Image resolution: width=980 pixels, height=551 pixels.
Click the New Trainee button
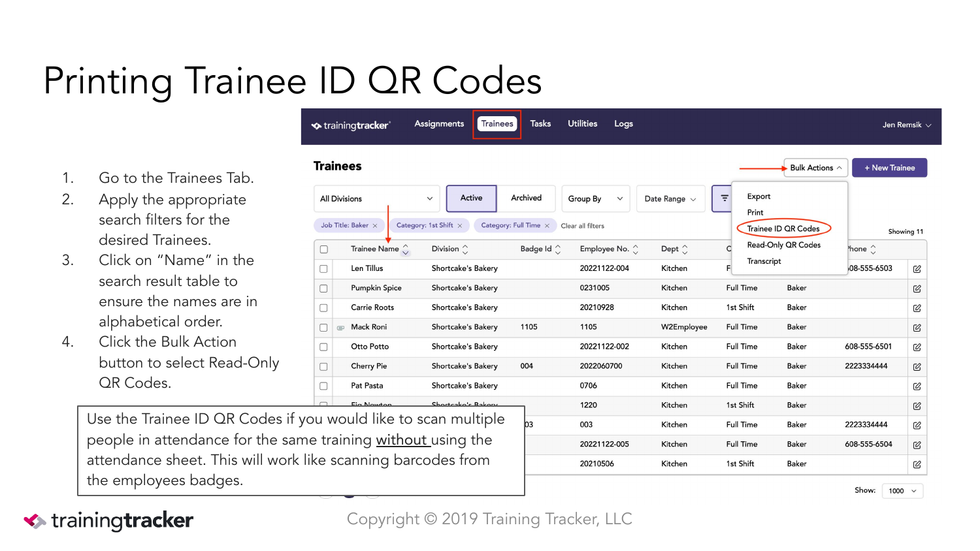point(889,168)
